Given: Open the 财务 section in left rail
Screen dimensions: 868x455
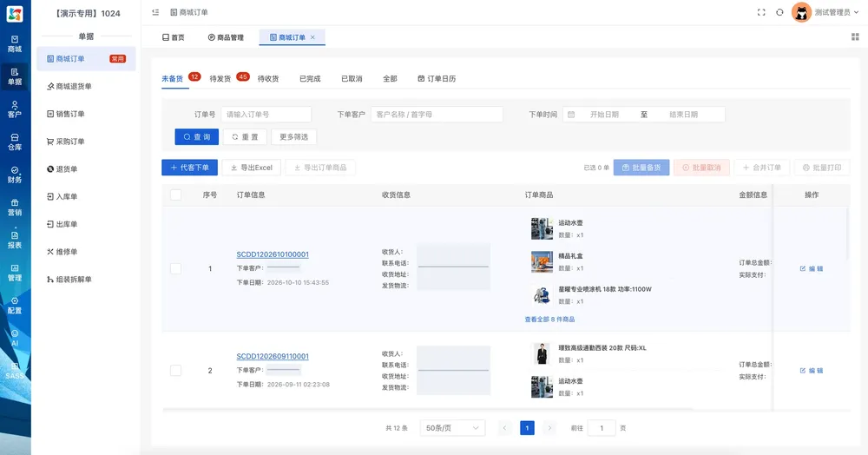Looking at the screenshot, I should [x=15, y=175].
